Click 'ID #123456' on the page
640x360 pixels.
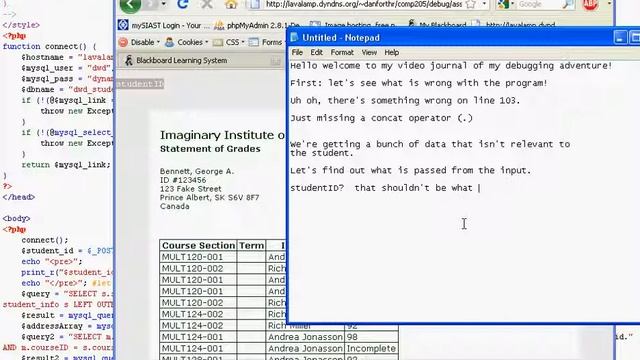point(183,180)
